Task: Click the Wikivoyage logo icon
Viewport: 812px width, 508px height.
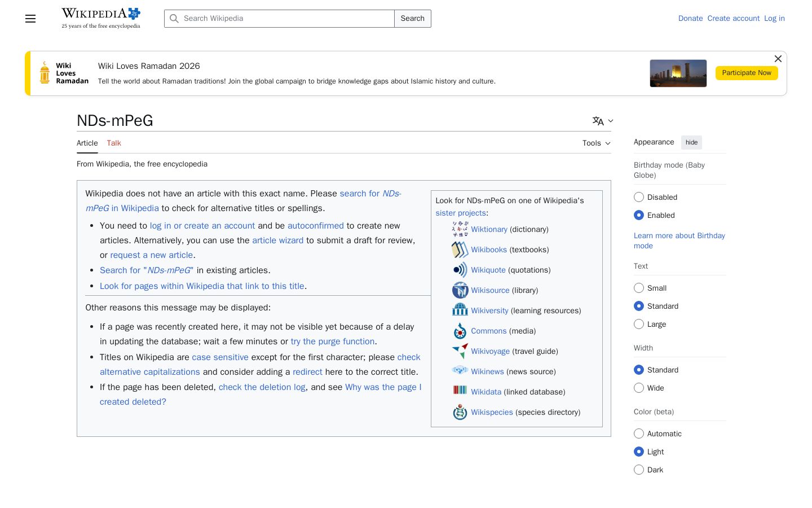Action: (460, 351)
